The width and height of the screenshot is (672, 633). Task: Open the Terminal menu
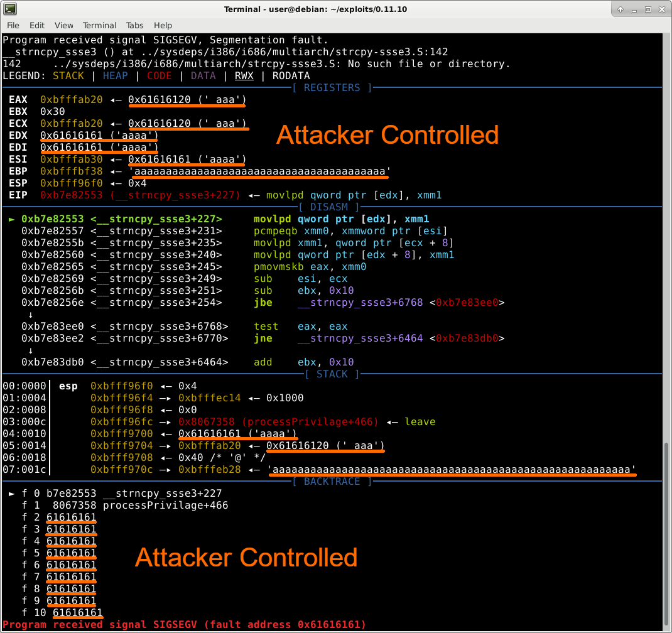tap(99, 25)
